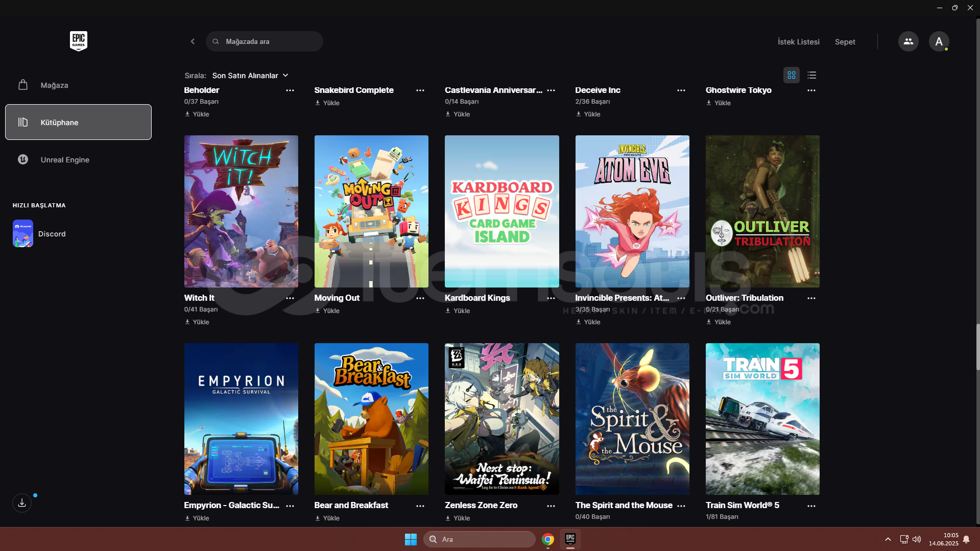Open options menu for Witch It
980x551 pixels.
(290, 298)
